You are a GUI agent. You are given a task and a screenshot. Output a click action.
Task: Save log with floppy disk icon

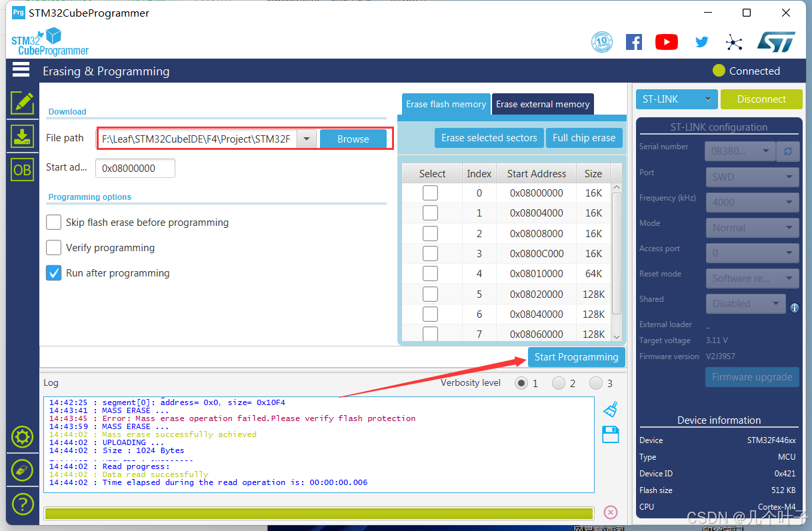coord(611,434)
